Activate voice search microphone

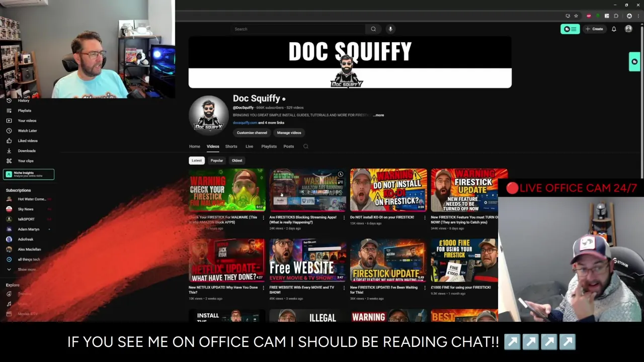tap(390, 29)
